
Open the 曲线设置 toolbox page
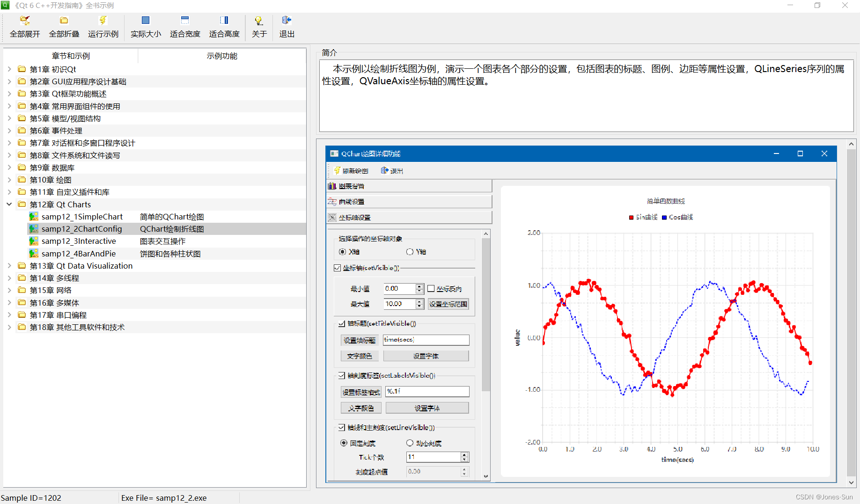(x=409, y=202)
